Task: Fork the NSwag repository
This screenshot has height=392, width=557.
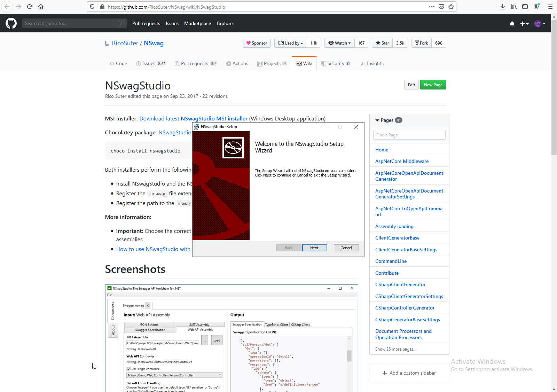Action: 422,43
